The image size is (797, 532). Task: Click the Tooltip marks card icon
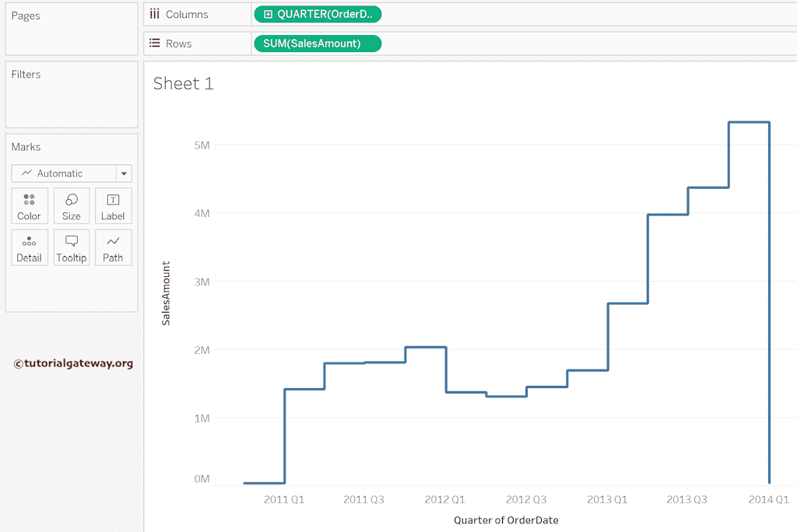coord(72,242)
